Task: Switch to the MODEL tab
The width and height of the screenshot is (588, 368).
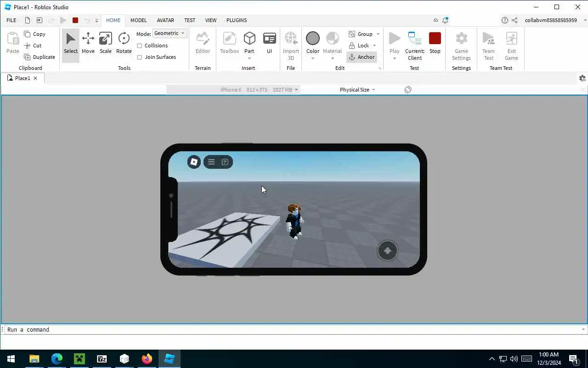Action: pyautogui.click(x=138, y=20)
